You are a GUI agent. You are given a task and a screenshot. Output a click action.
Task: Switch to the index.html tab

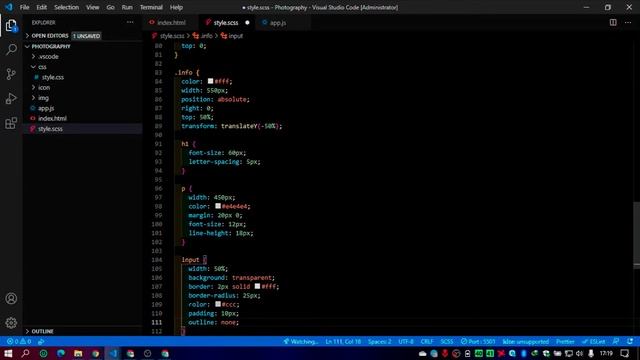pos(171,23)
